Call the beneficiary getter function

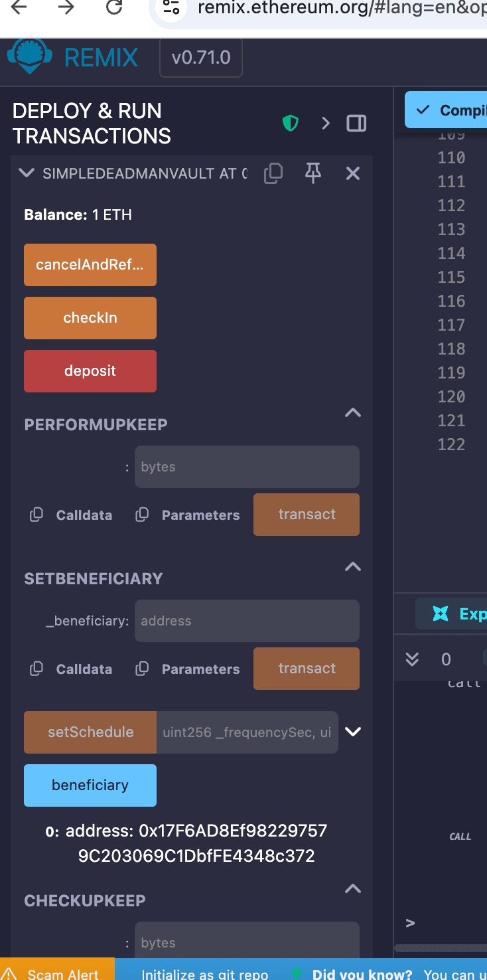click(x=90, y=785)
